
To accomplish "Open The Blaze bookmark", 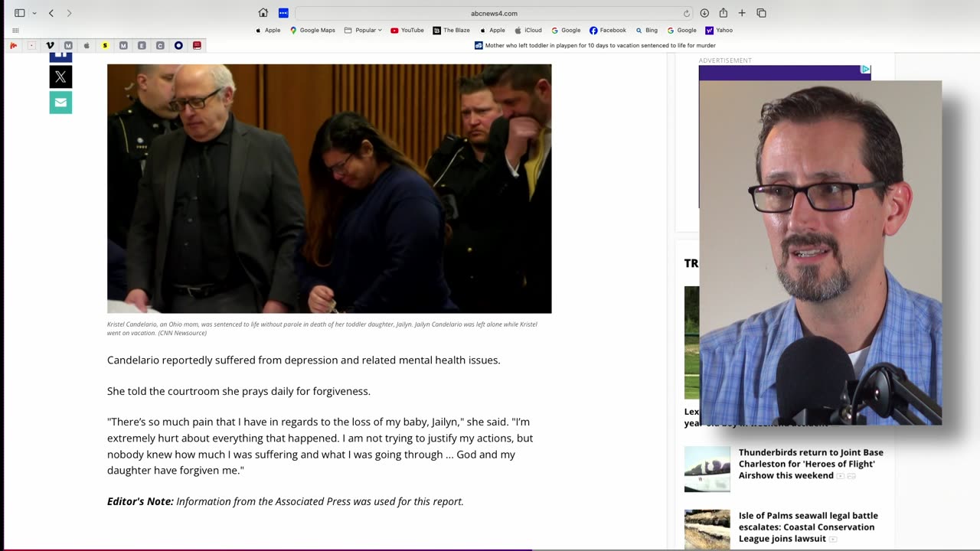I will pyautogui.click(x=452, y=31).
